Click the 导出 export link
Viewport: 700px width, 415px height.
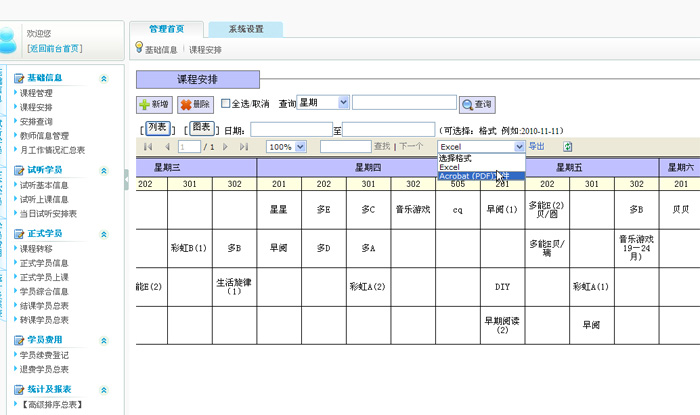(x=536, y=147)
